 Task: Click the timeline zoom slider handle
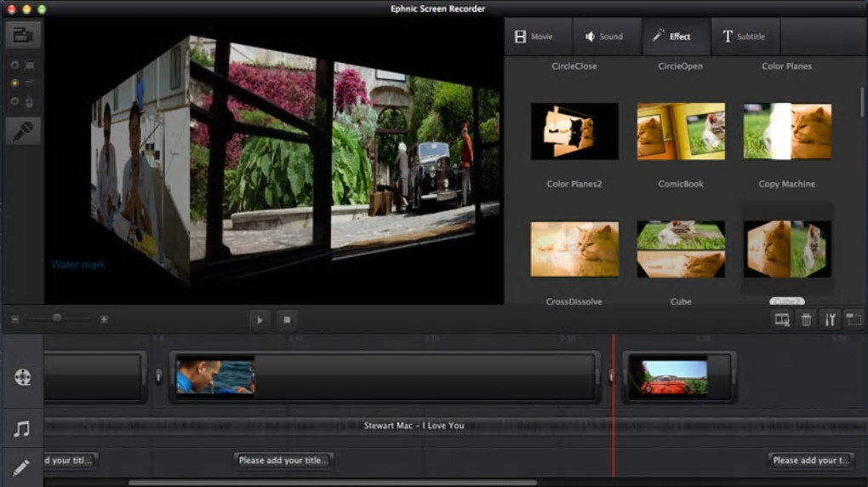click(x=57, y=318)
